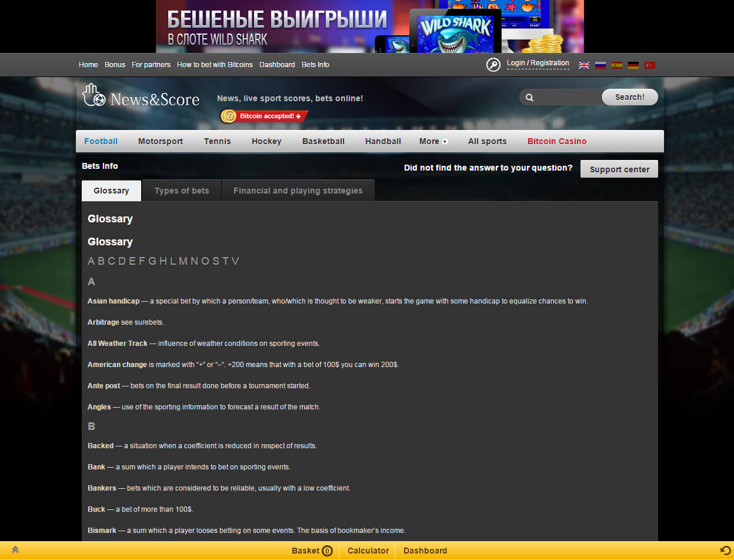Screen dimensions: 734x560
Task: Select the Turkish flag language icon
Action: [650, 65]
